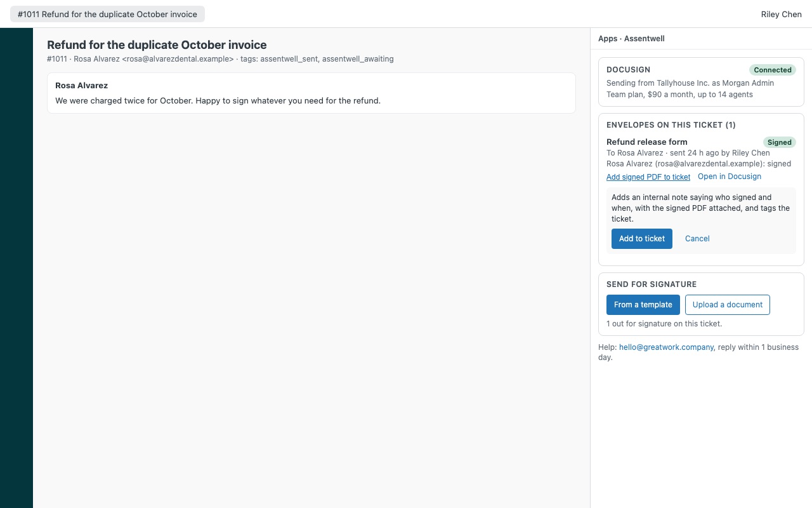This screenshot has width=812, height=508.
Task: Click the ticket metadata line with tags
Action: pyautogui.click(x=220, y=59)
